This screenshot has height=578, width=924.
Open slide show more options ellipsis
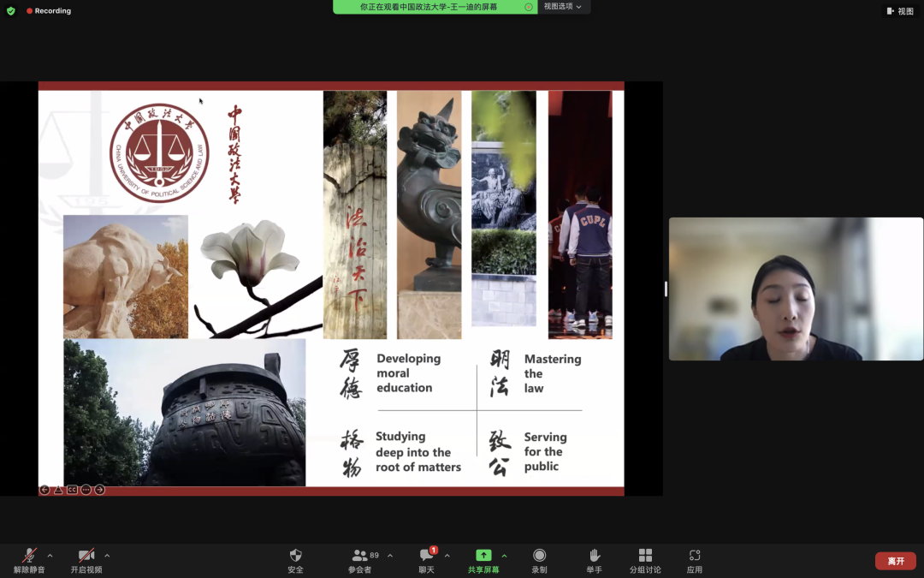point(86,490)
